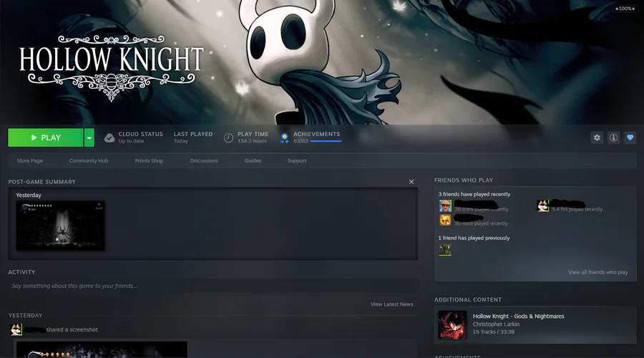Open the Support tab
644x358 pixels.
[x=297, y=160]
